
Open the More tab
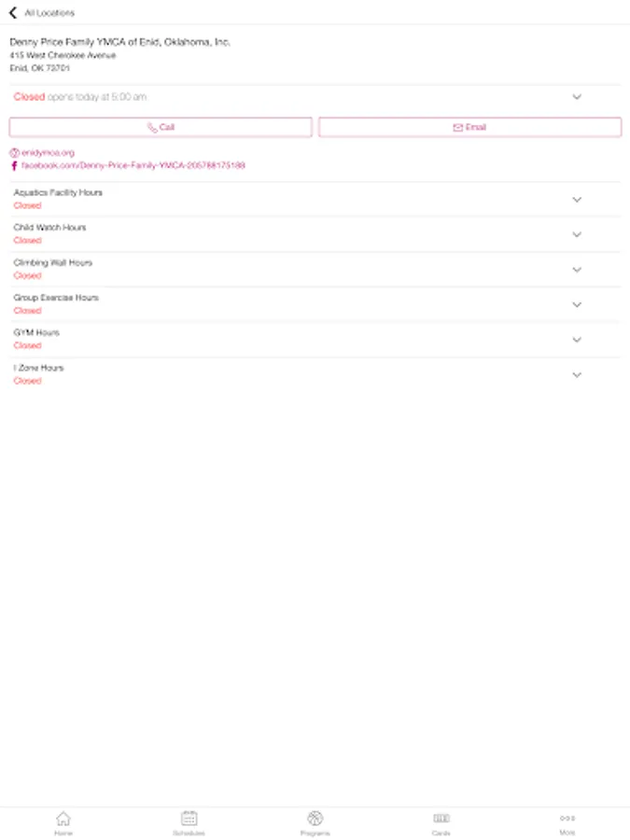[567, 823]
